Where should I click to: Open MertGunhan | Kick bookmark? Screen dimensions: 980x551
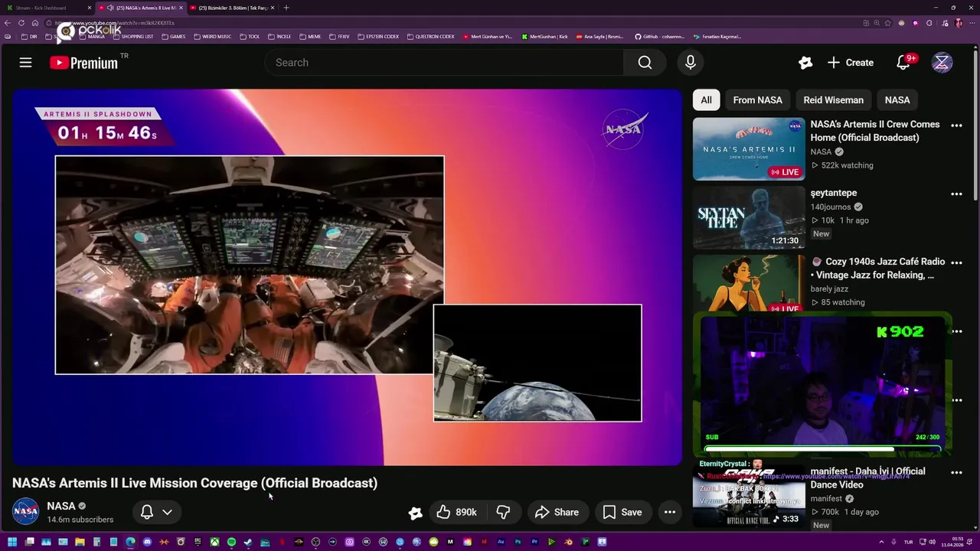coord(545,37)
